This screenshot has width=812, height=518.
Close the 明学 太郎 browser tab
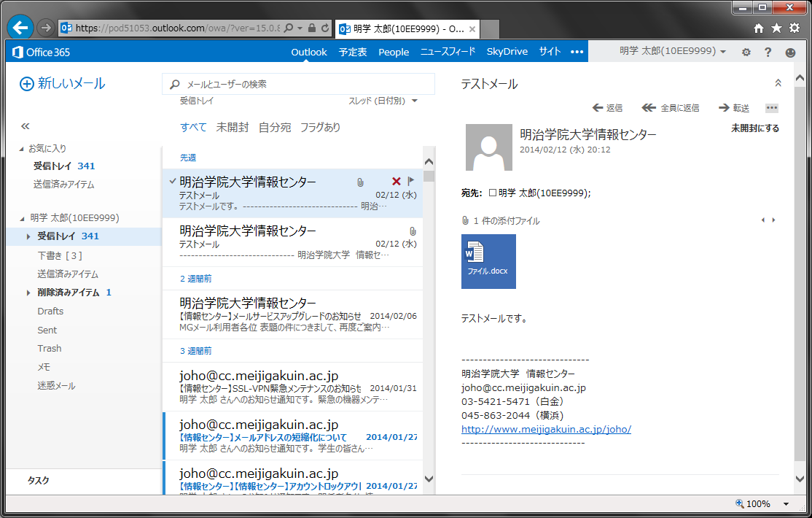click(x=472, y=29)
